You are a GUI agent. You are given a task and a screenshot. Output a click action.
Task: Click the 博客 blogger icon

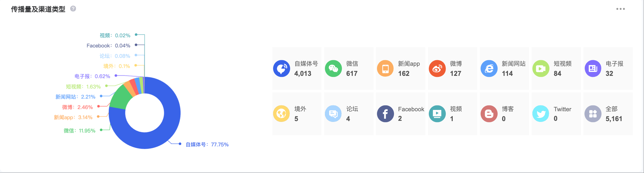(489, 114)
